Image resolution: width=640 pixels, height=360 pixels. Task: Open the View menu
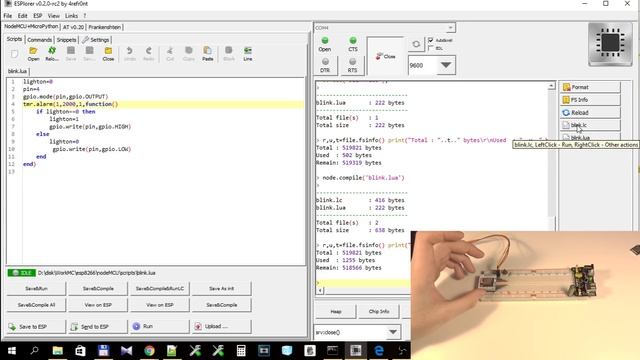(53, 16)
